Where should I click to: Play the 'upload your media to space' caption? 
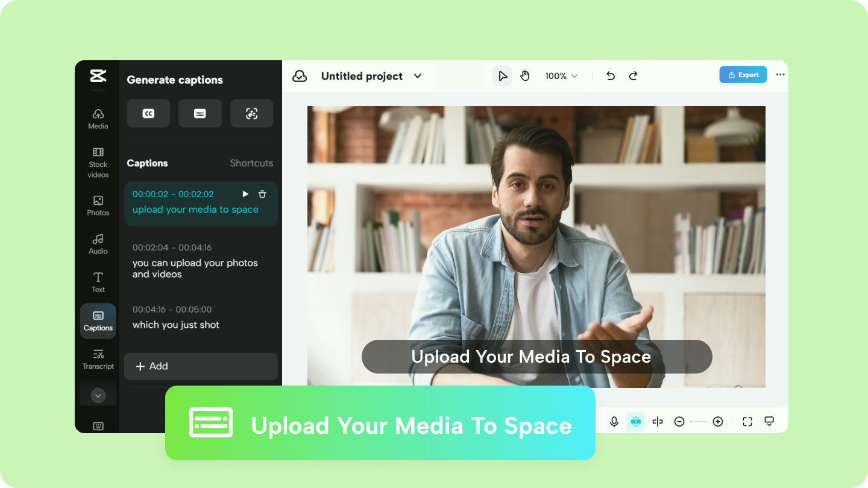[x=245, y=194]
